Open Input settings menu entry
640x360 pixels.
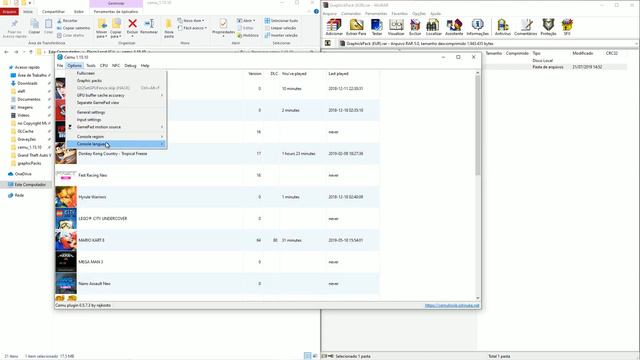pyautogui.click(x=117, y=120)
